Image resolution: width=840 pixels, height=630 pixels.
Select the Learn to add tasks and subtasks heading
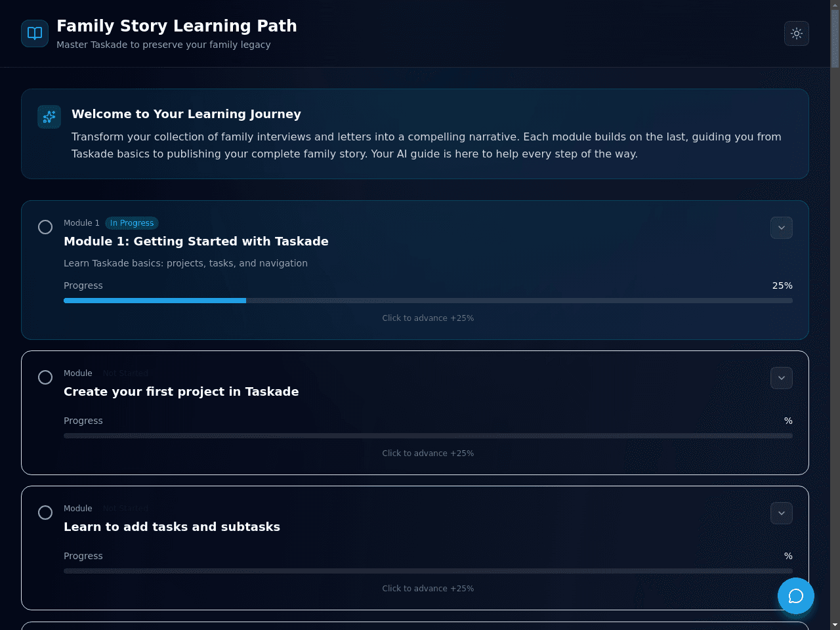(172, 527)
